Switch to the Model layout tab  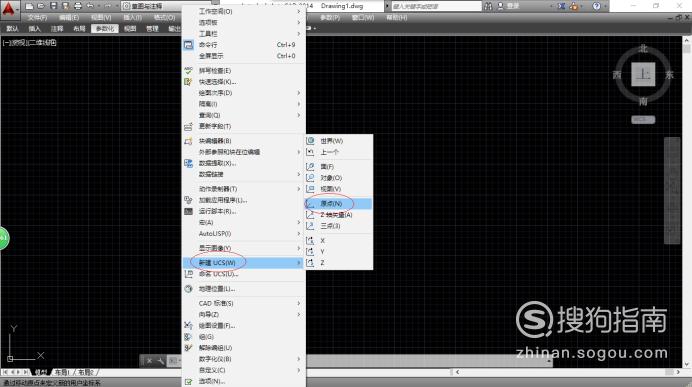(x=41, y=372)
